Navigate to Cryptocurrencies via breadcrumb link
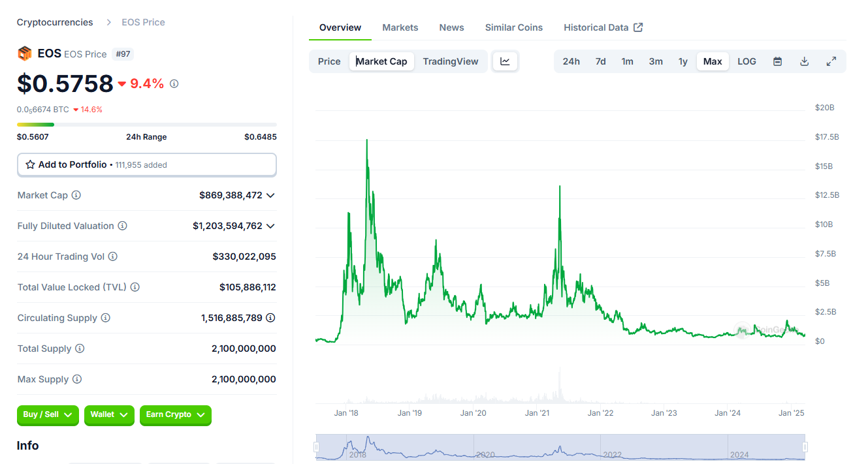Image resolution: width=868 pixels, height=464 pixels. click(55, 22)
